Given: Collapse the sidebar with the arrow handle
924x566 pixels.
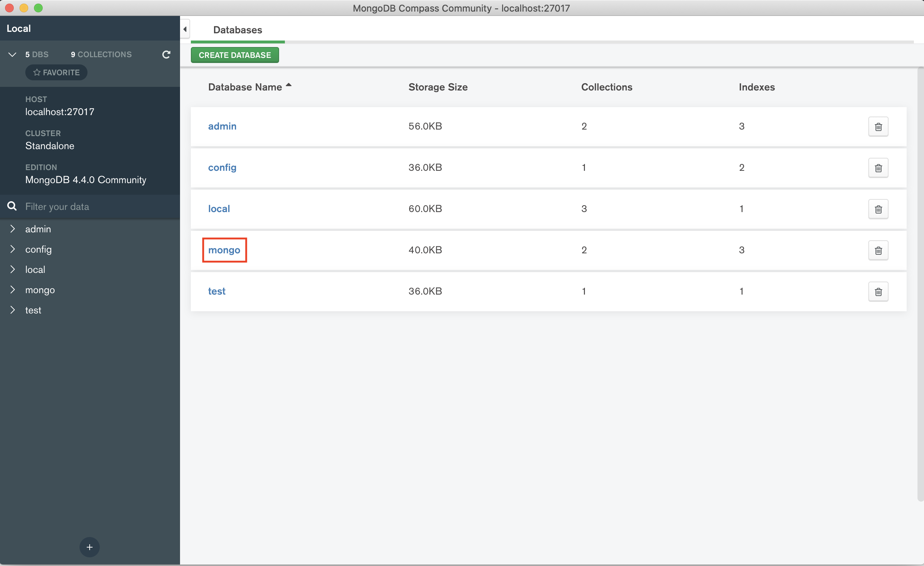Looking at the screenshot, I should (x=185, y=29).
